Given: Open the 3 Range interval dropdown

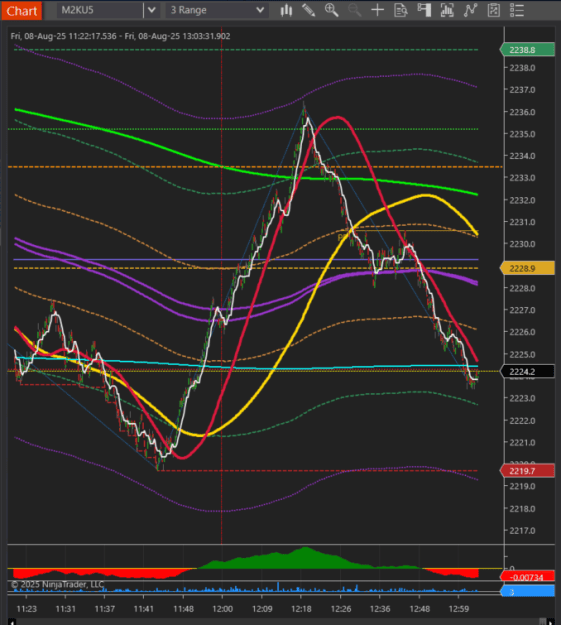Looking at the screenshot, I should coord(217,10).
